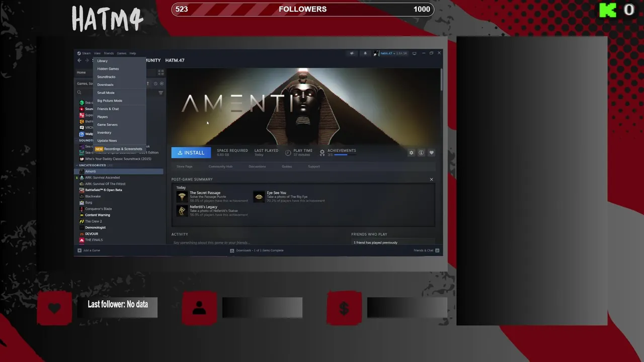
Task: Select Content Warning in library list
Action: pyautogui.click(x=119, y=215)
